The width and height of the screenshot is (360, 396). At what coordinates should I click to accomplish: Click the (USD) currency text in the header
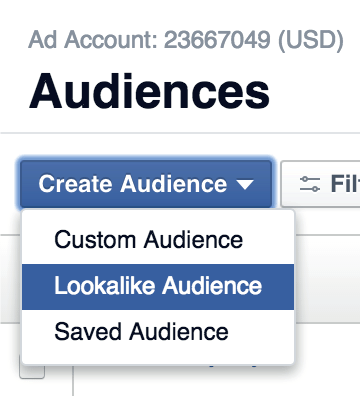pos(311,41)
